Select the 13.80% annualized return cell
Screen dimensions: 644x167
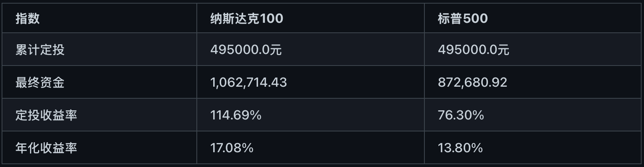coord(460,148)
